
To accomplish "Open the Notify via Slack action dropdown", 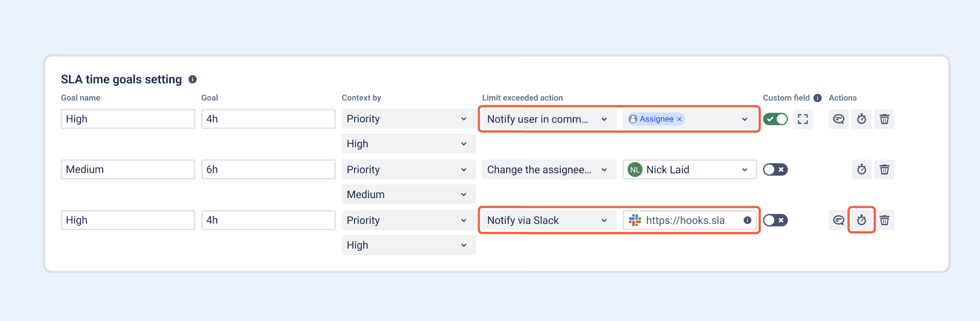I will pos(549,220).
